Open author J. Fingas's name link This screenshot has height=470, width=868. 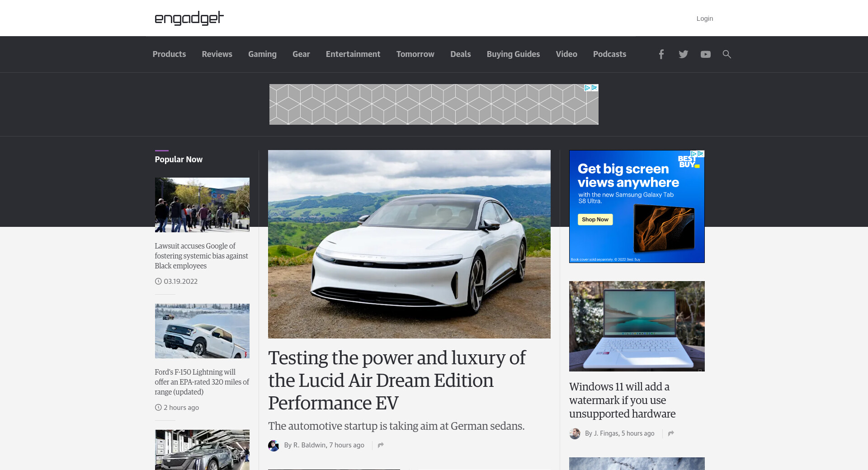[x=606, y=433]
